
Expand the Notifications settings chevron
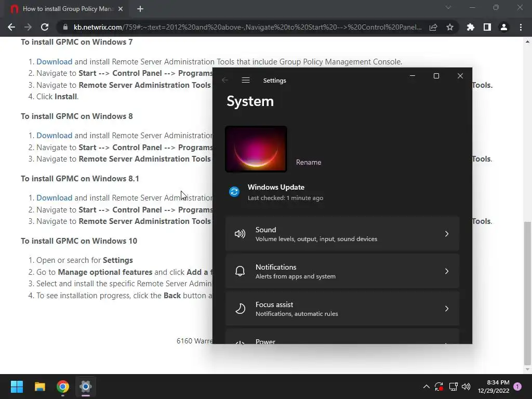(x=446, y=271)
